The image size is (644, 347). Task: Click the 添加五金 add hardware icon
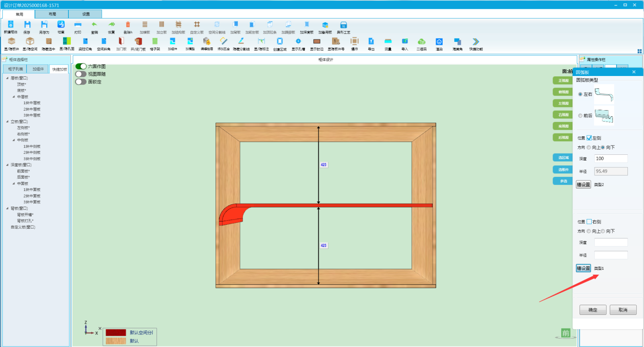pos(224,41)
